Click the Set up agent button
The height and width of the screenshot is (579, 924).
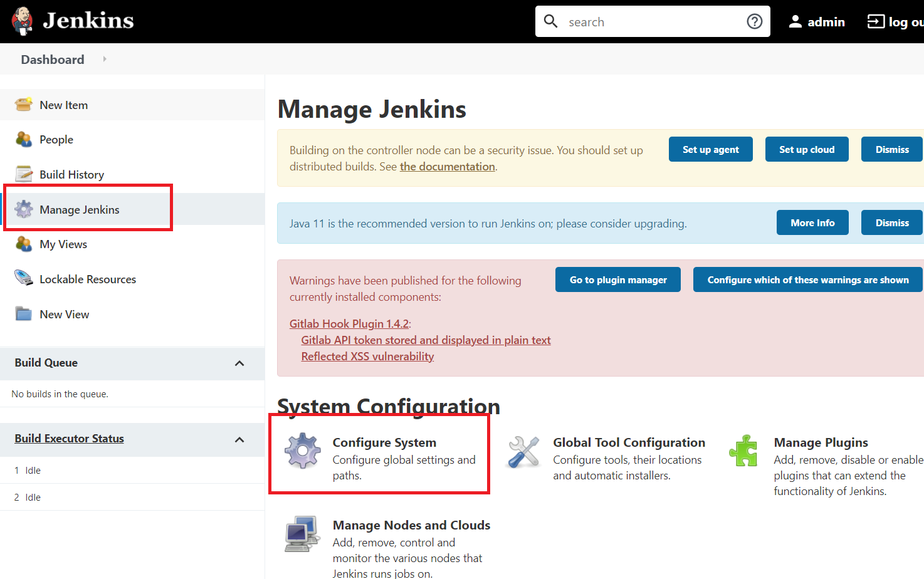(711, 149)
